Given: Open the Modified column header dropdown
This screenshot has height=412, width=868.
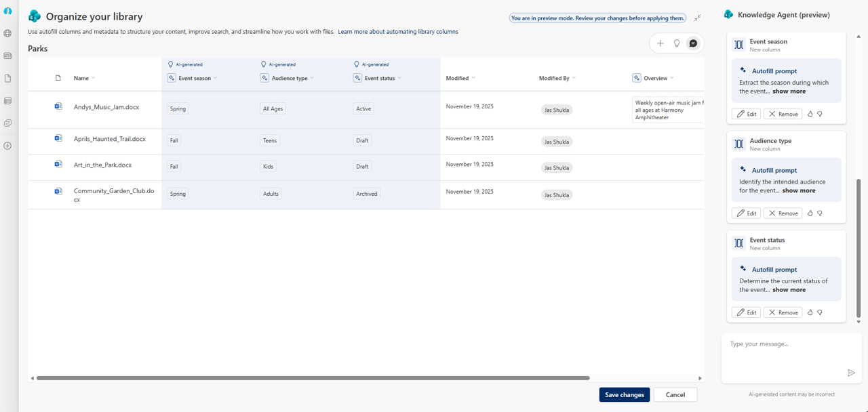Looking at the screenshot, I should [474, 78].
